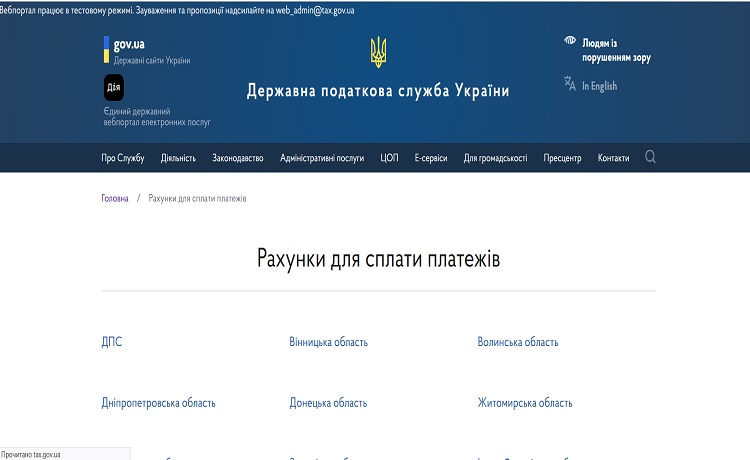Expand Для громадськості menu
Image resolution: width=750 pixels, height=460 pixels.
click(x=495, y=158)
